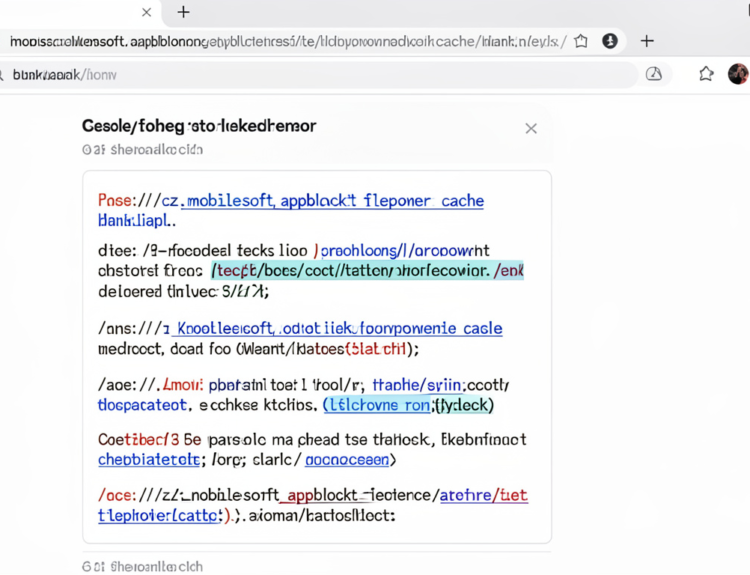Click the teal highlighted path text
Viewport: 750px width, 575px height.
[367, 271]
